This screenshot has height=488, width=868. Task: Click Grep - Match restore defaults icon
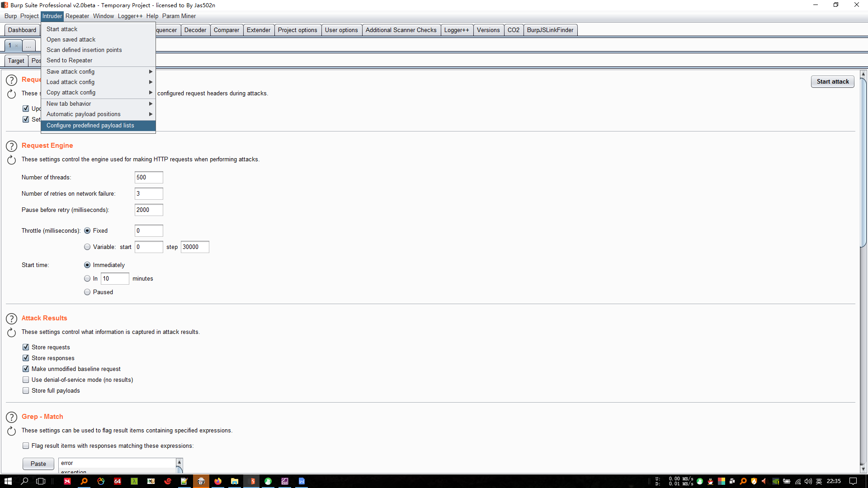(x=11, y=431)
